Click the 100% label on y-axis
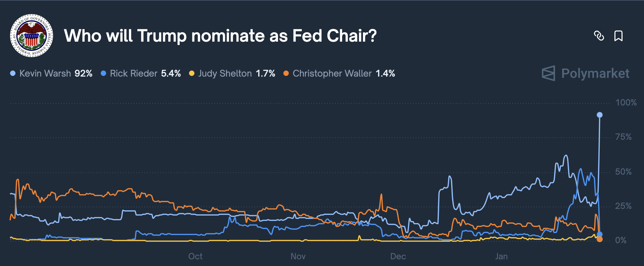 626,102
